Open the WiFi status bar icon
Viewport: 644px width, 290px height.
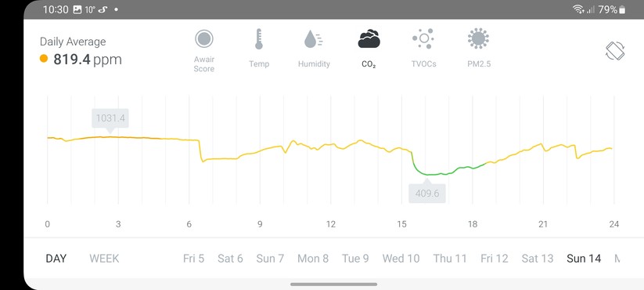pyautogui.click(x=579, y=9)
